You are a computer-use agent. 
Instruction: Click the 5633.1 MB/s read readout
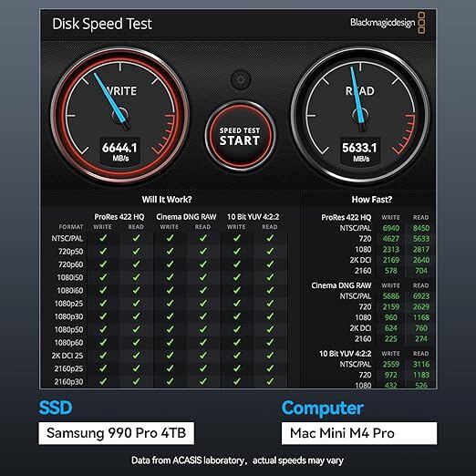click(360, 151)
